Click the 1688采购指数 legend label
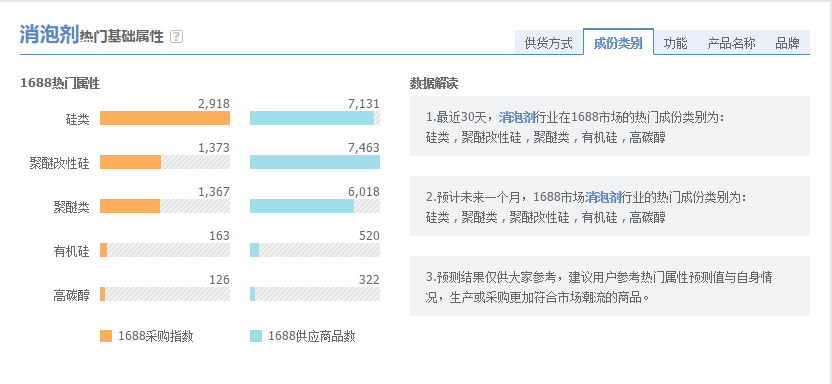 155,336
